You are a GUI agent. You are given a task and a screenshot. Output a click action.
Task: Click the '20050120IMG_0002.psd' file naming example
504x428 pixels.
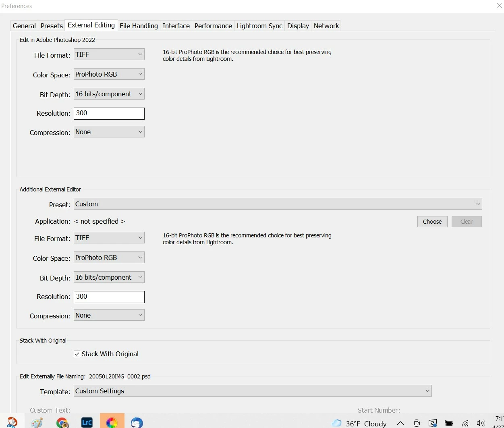pyautogui.click(x=120, y=376)
